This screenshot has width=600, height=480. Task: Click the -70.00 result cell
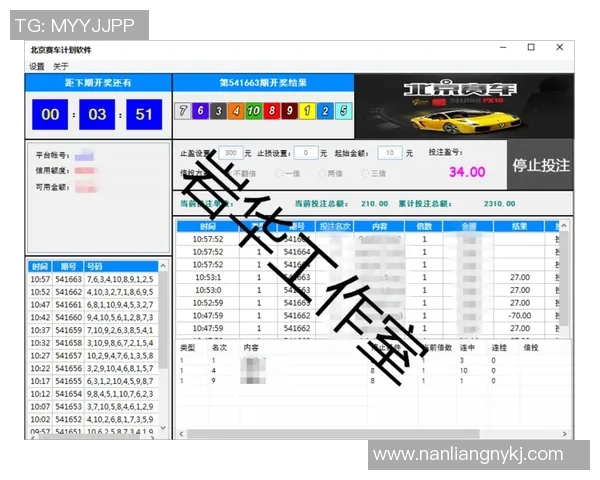(x=519, y=316)
